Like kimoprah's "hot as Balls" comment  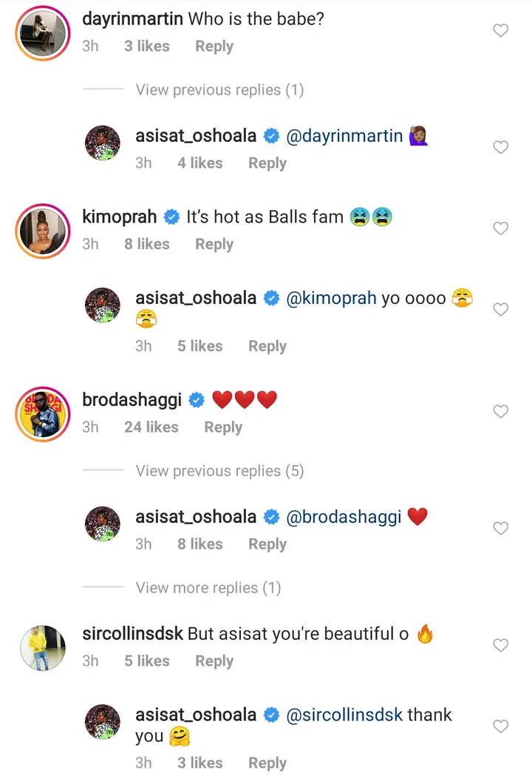500,229
